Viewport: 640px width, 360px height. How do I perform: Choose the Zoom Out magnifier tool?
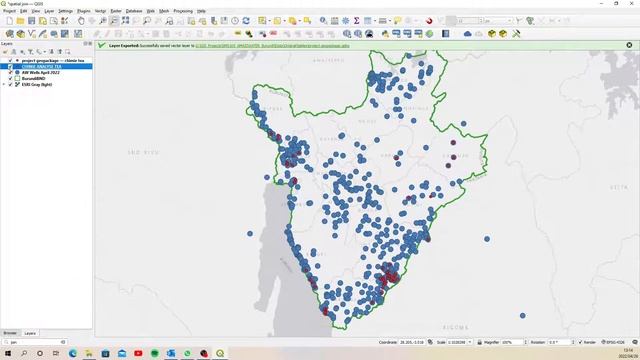pyautogui.click(x=114, y=21)
